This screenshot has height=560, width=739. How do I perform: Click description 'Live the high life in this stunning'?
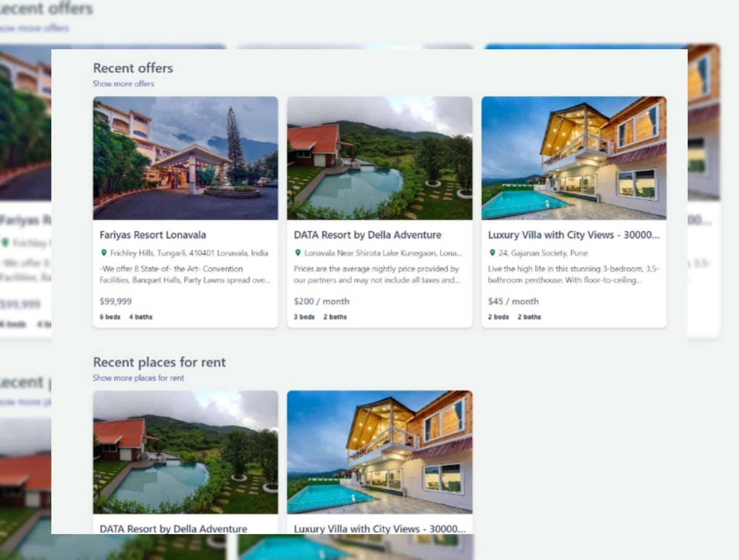coord(574,274)
